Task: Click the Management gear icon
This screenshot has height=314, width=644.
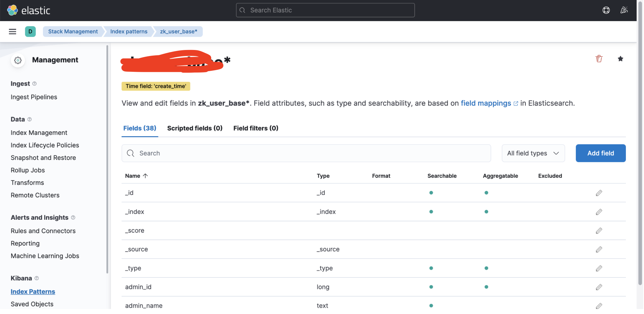Action: [x=18, y=60]
